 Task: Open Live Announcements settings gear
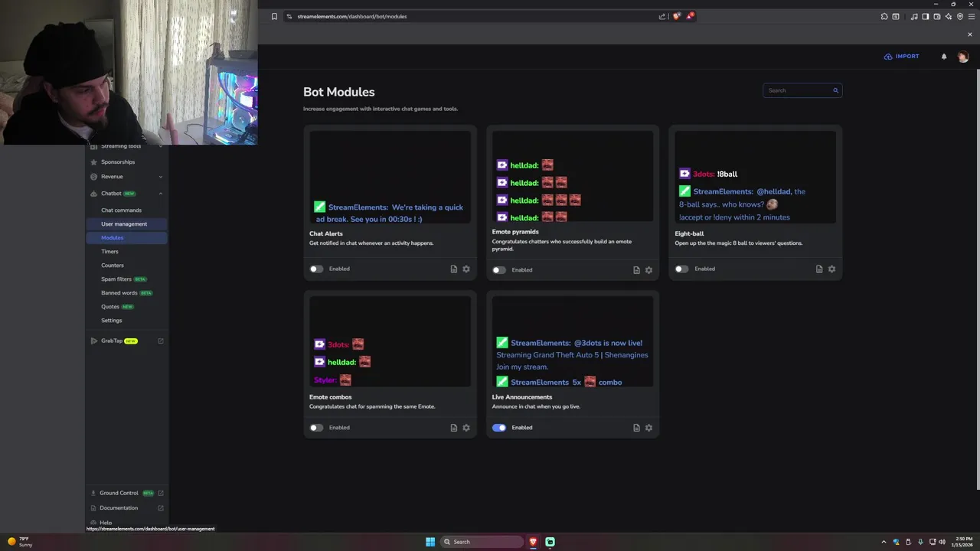coord(648,428)
